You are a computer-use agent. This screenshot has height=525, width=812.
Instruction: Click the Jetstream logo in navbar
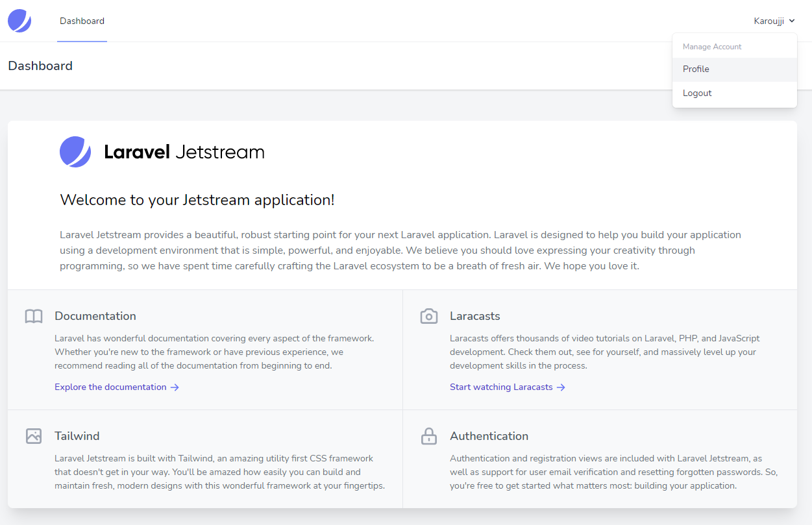point(19,21)
